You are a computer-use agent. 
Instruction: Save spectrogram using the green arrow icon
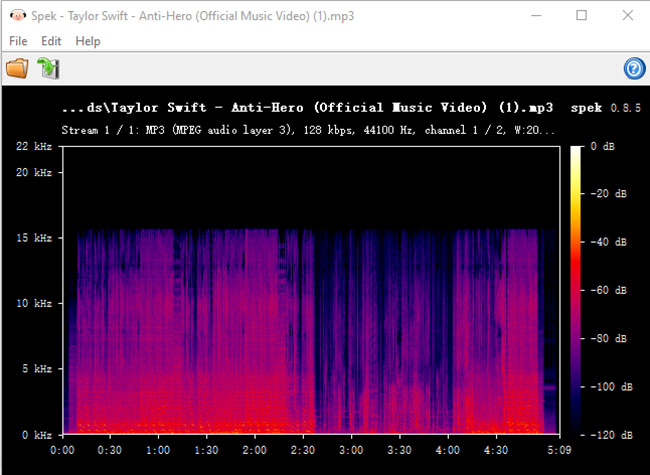49,68
